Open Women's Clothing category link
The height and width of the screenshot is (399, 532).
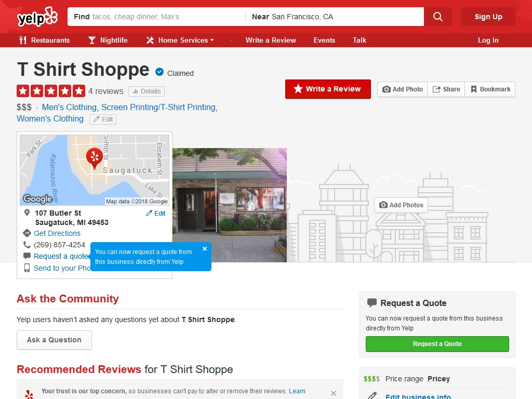coord(50,119)
